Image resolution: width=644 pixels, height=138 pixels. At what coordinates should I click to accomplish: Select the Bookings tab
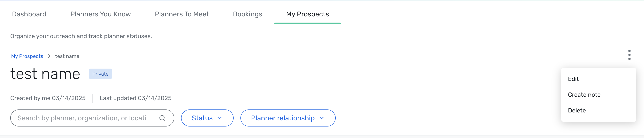(x=247, y=14)
